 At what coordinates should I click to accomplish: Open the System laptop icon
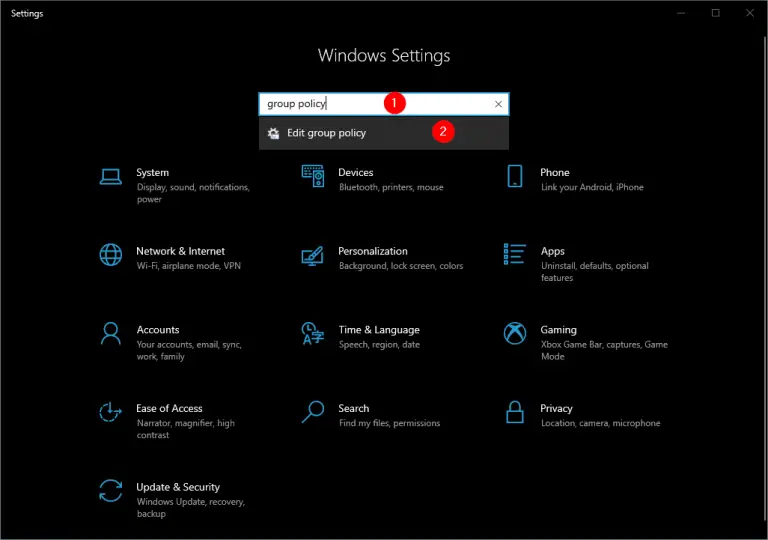tap(111, 177)
